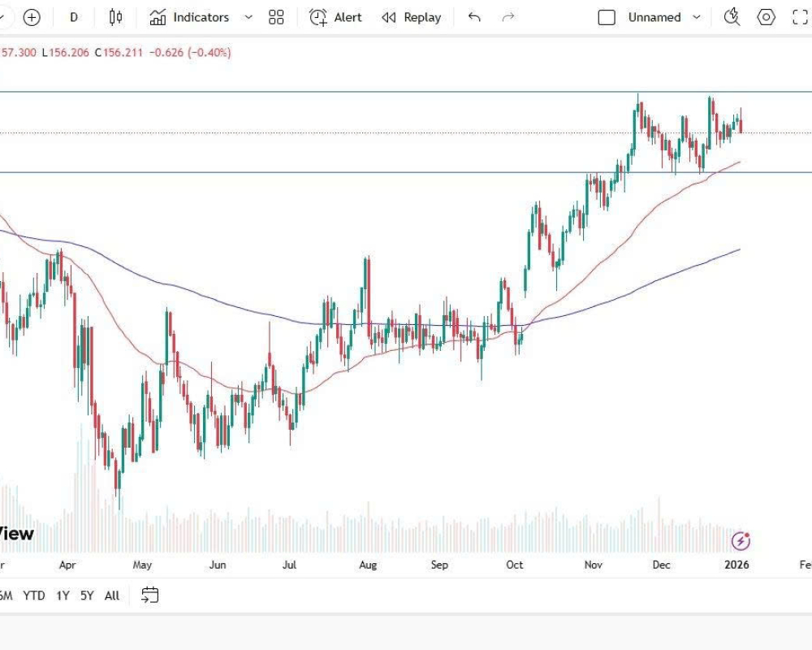Click the layout save checkbox beside Unnamed

607,16
